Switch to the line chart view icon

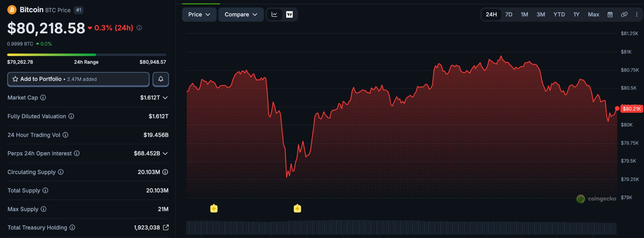[275, 15]
